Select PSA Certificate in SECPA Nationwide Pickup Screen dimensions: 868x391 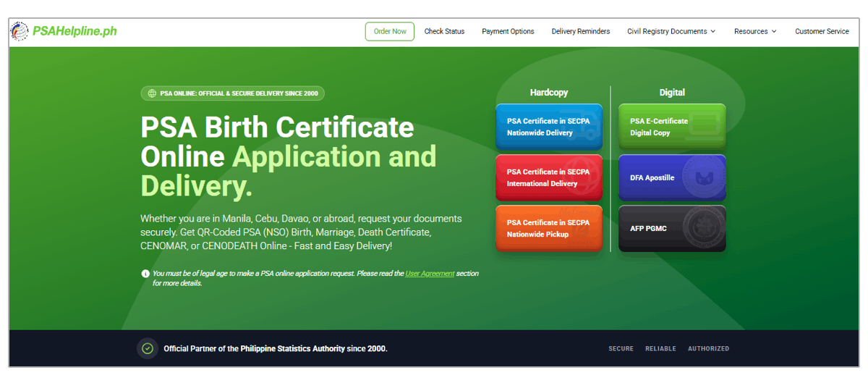(x=549, y=228)
